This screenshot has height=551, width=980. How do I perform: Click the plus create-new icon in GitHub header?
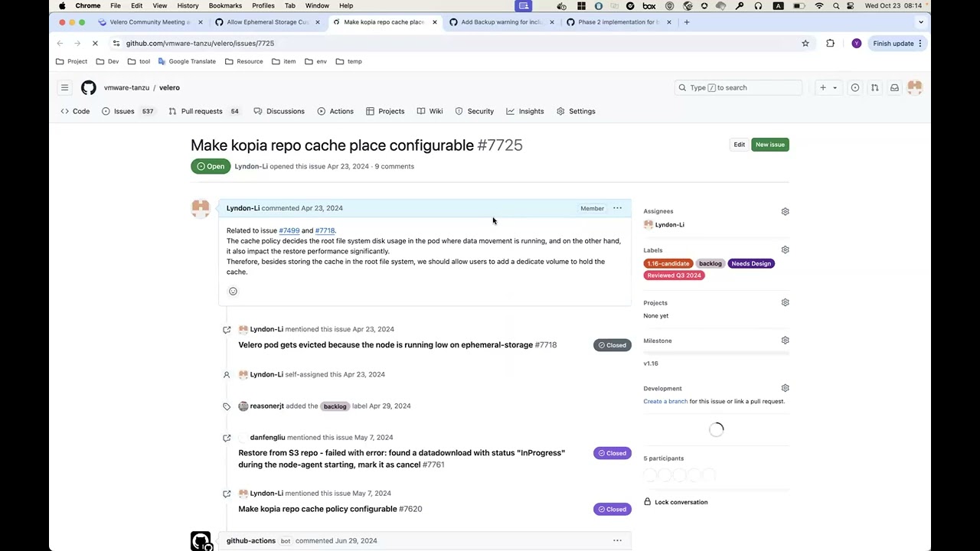(x=823, y=88)
